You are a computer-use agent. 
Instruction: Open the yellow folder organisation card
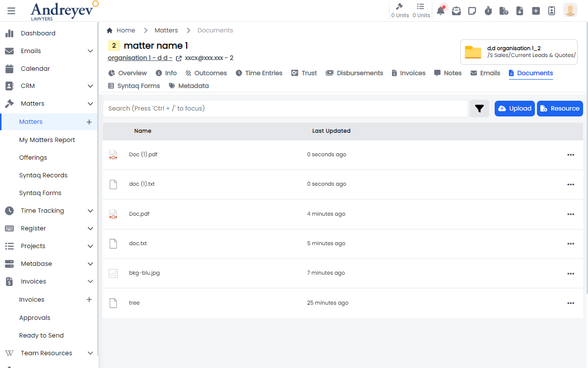coord(519,52)
